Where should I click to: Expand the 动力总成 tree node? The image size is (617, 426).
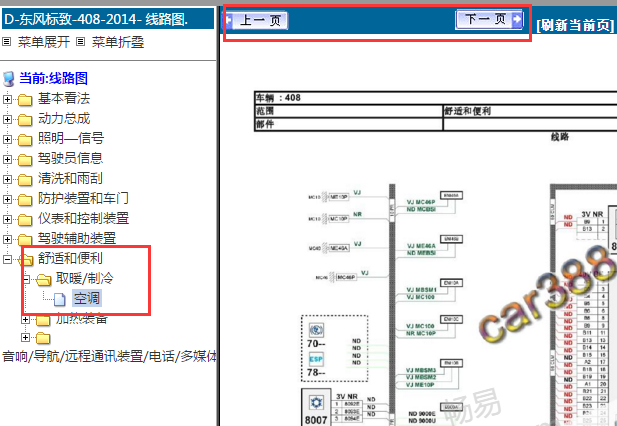7,119
